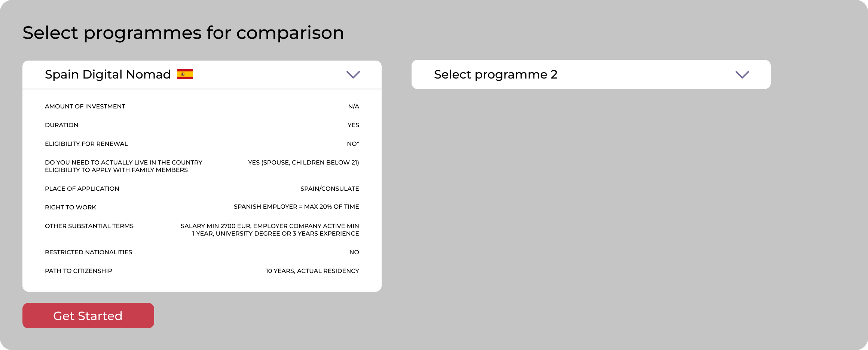Click the Right to Work label
Image resolution: width=868 pixels, height=350 pixels.
[x=70, y=208]
